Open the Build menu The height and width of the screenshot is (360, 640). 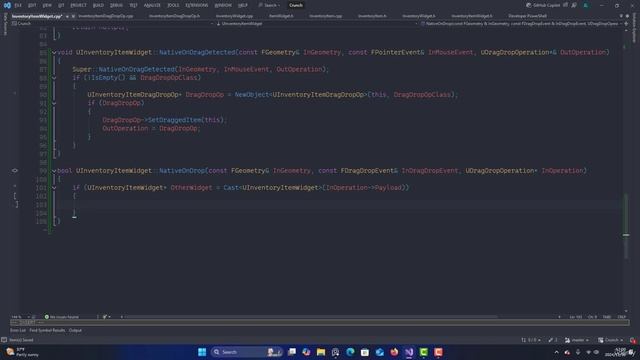tap(98, 5)
